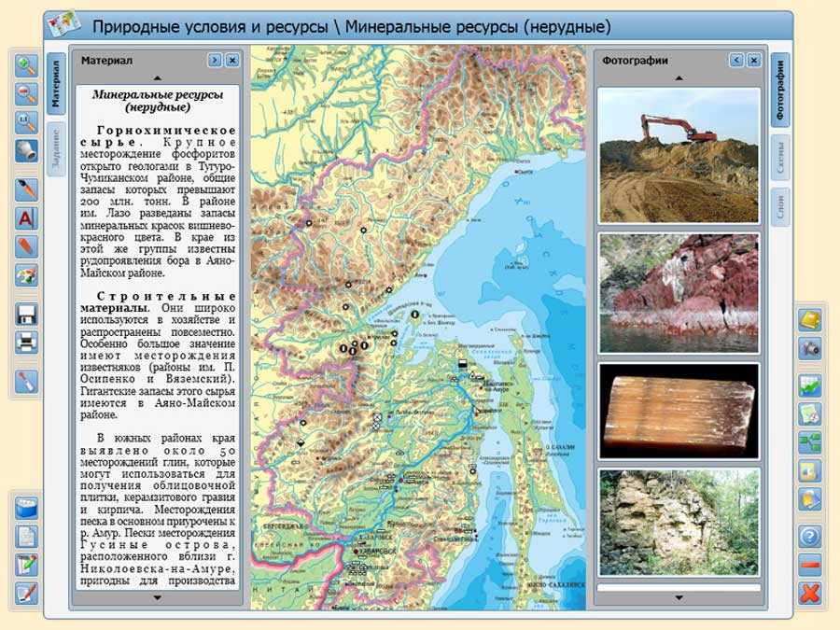The height and width of the screenshot is (630, 840).
Task: Print the map with the printer icon
Action: point(26,343)
